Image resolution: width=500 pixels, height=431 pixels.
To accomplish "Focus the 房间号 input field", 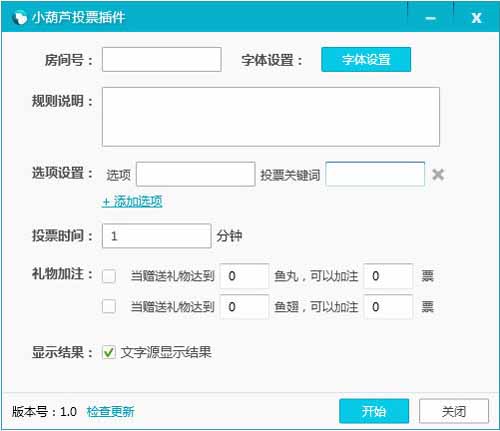I will coord(162,59).
